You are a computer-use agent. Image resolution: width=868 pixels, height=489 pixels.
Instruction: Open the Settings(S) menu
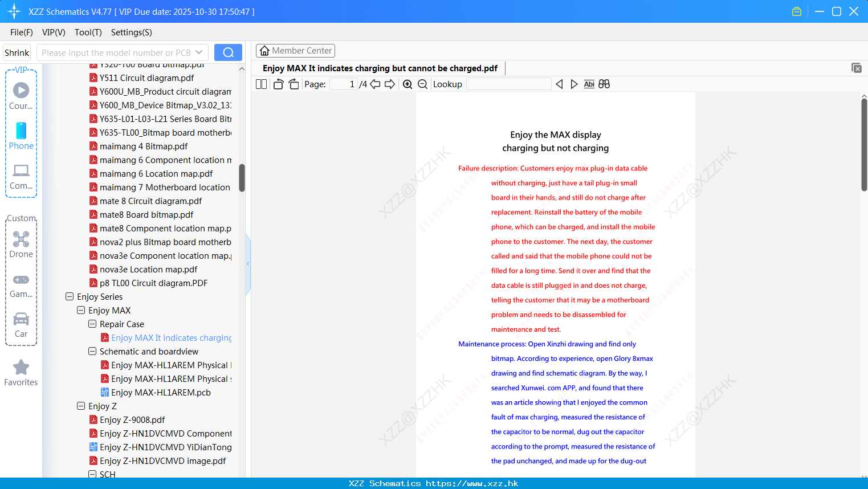tap(132, 32)
